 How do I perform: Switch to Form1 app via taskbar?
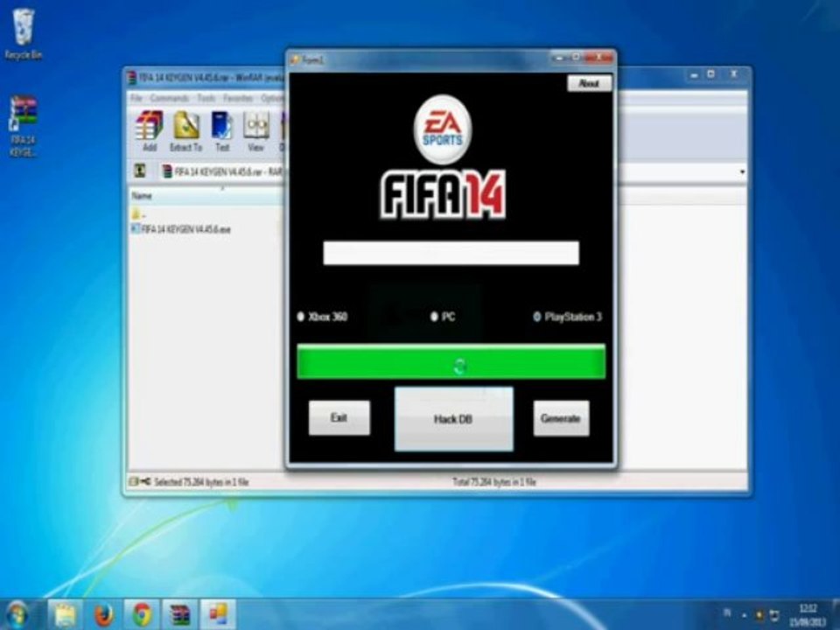[218, 614]
